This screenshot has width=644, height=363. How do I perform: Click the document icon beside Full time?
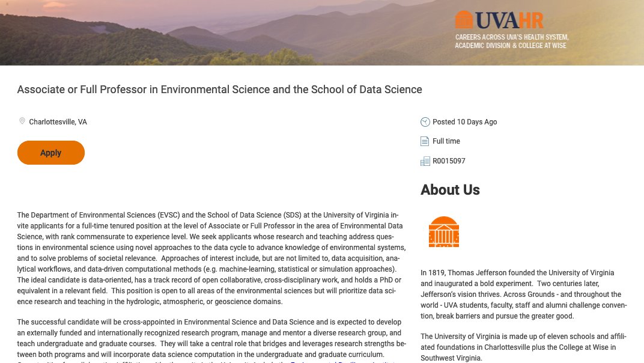425,141
